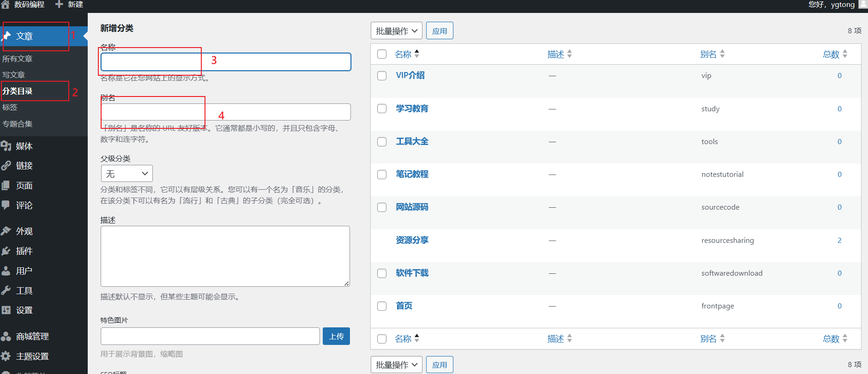Screen dimensions: 868x374
Task: Expand the 父级分类 parent category dropdown
Action: [127, 174]
